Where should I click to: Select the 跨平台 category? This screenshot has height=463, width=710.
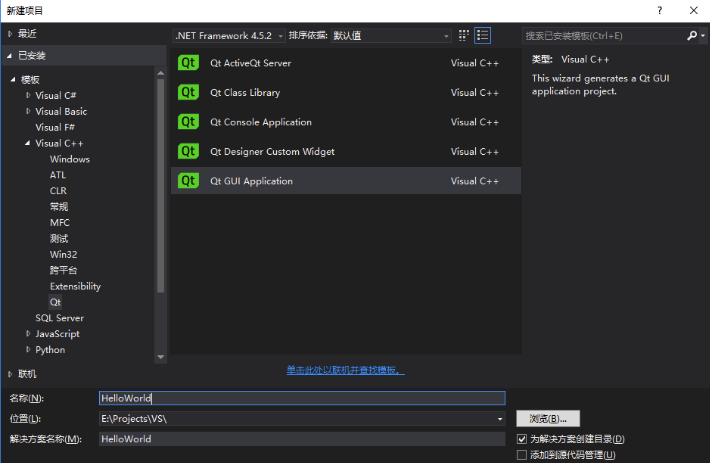pos(63,270)
